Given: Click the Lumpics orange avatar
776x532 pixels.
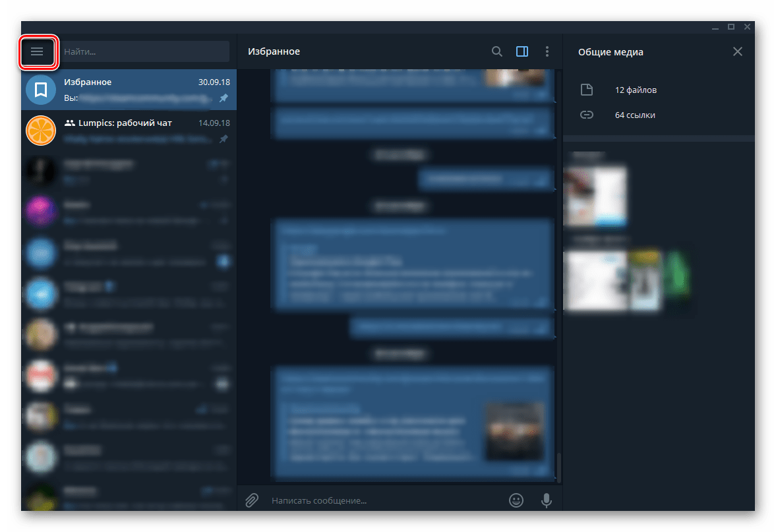Looking at the screenshot, I should (40, 130).
